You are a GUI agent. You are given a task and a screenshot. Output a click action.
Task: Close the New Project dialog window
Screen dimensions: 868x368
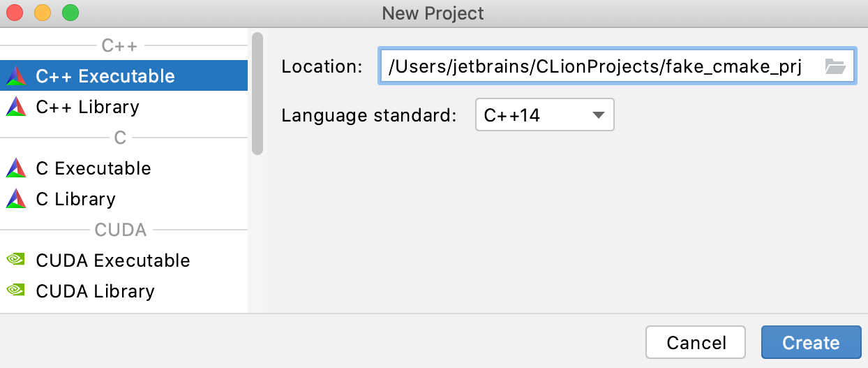pos(14,13)
